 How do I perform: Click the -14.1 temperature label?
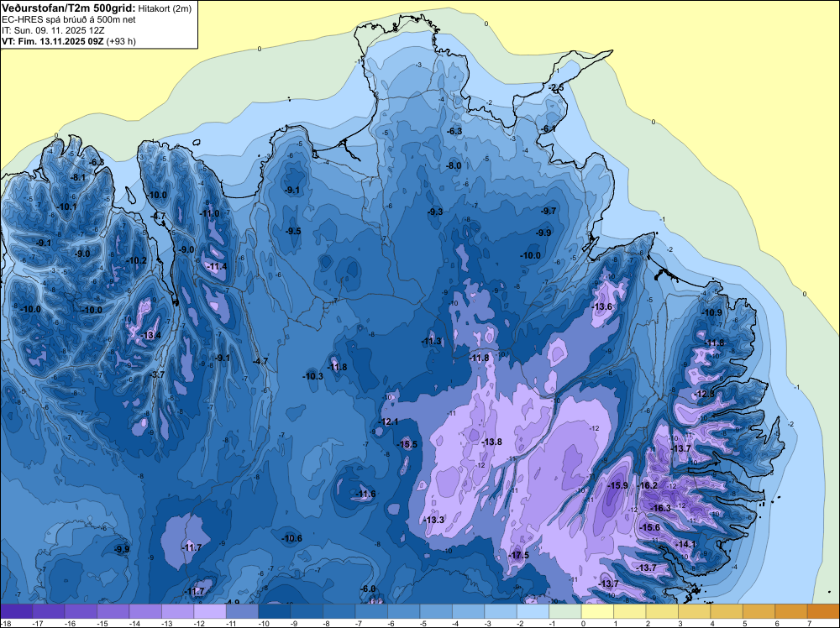coord(685,544)
